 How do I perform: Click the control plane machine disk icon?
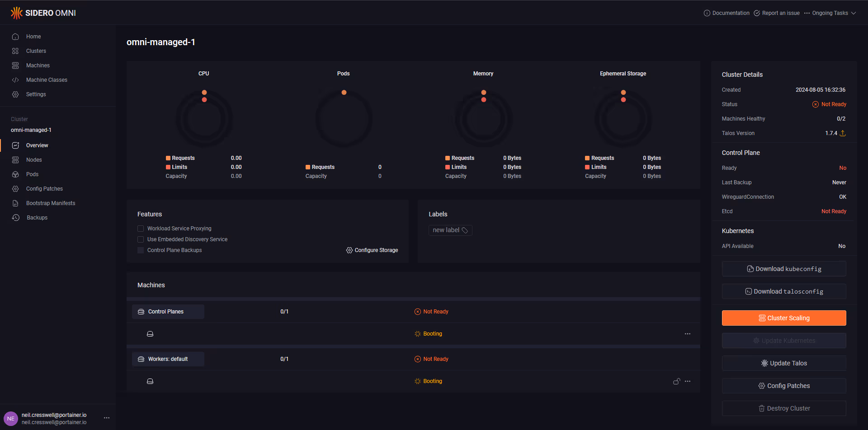tap(150, 334)
